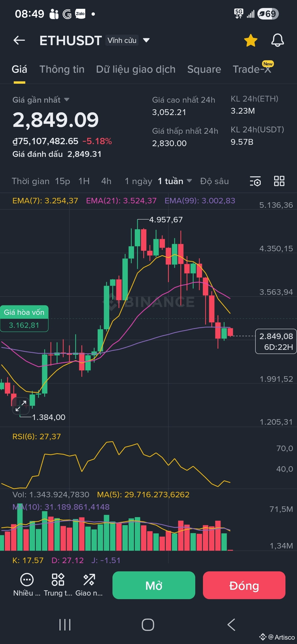Click the EMA(21) indicator label
This screenshot has width=297, height=644.
click(x=121, y=201)
